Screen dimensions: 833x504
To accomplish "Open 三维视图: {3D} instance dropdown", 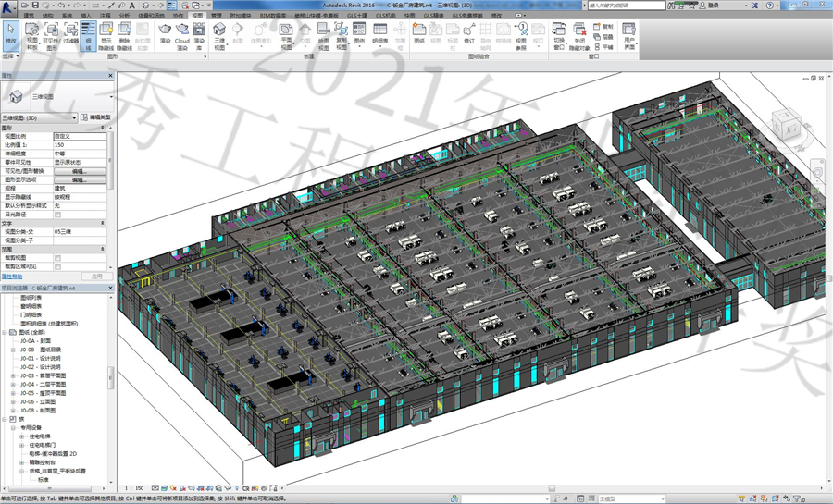I will point(39,117).
